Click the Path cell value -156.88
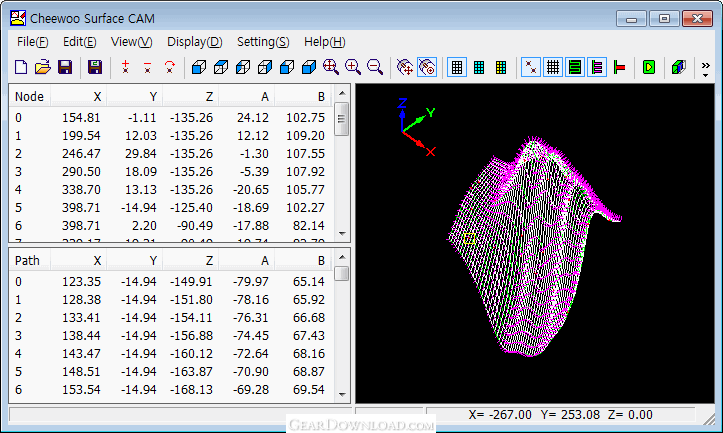This screenshot has height=433, width=723. [191, 335]
